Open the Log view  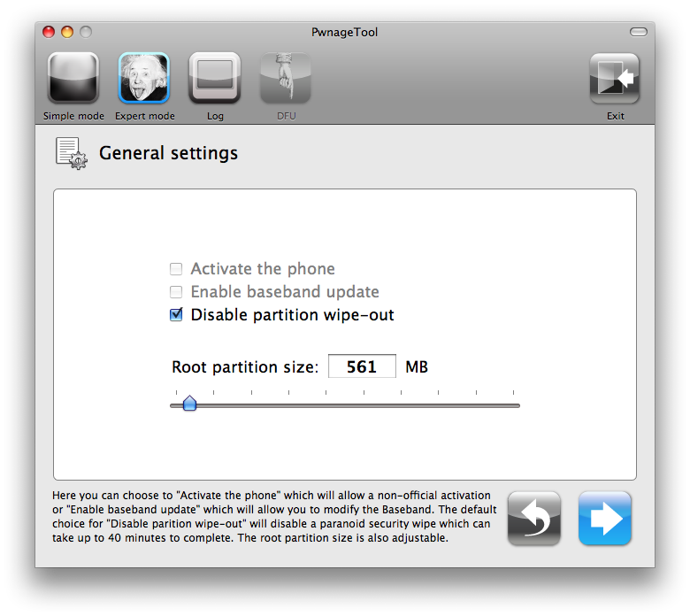coord(215,79)
